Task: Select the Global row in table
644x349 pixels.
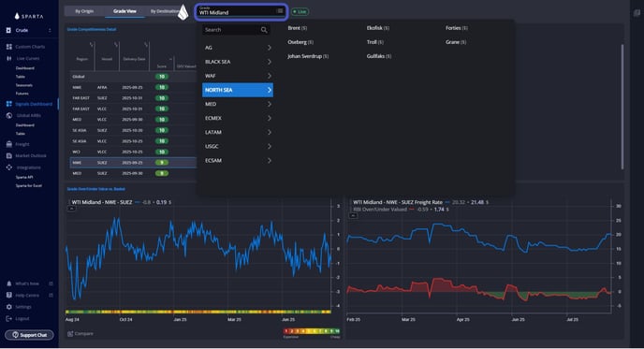Action: tap(134, 77)
